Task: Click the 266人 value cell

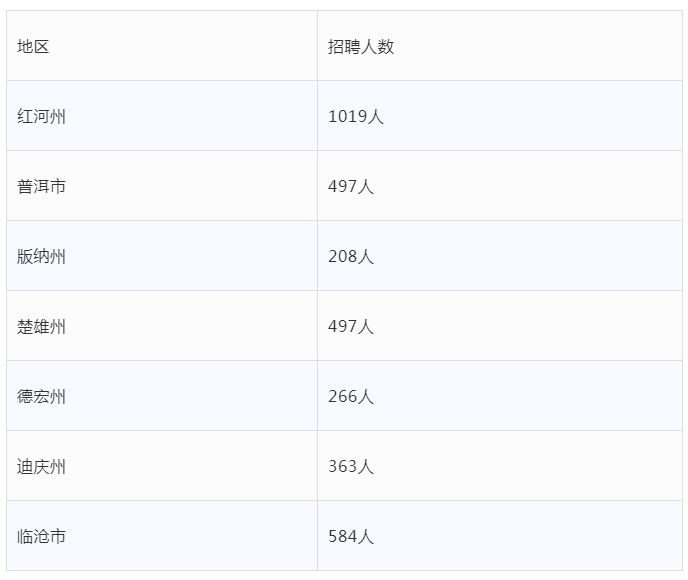Action: pos(350,397)
